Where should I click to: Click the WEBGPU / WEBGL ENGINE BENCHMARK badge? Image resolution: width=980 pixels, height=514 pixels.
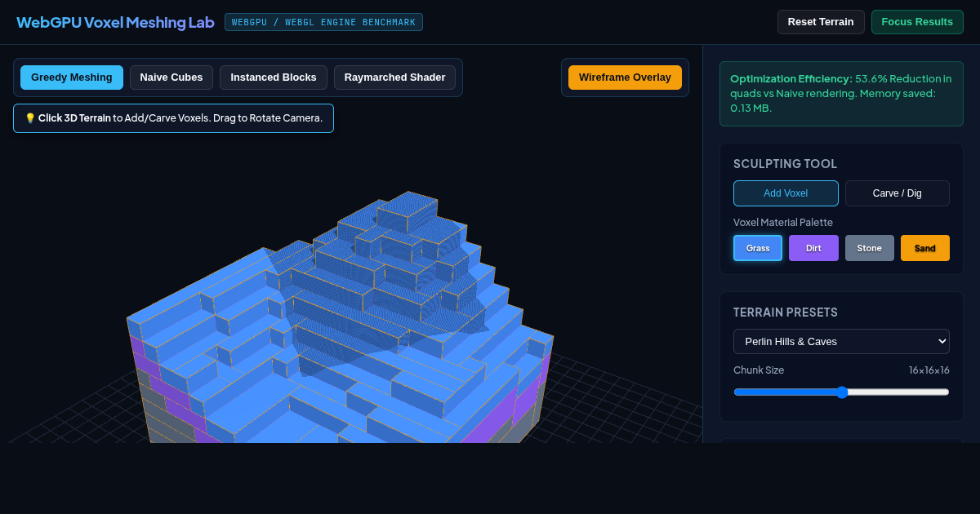(323, 22)
